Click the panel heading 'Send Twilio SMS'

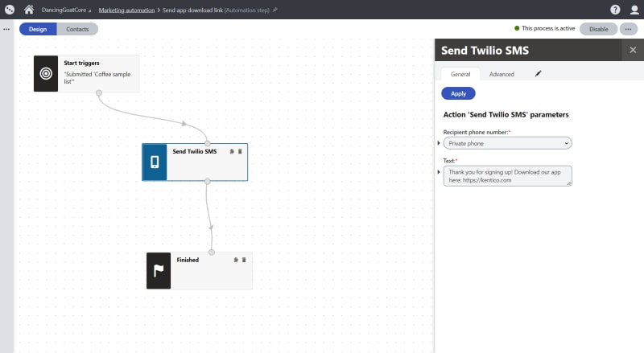[x=485, y=51]
